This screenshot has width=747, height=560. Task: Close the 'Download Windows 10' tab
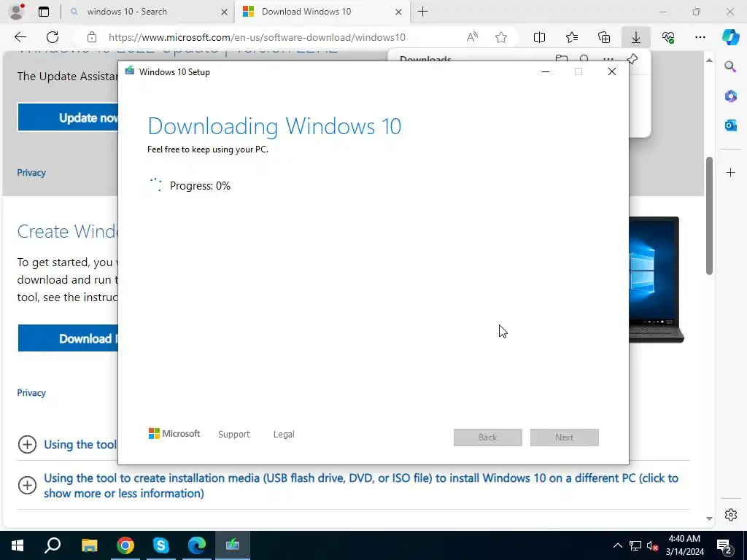click(x=398, y=12)
